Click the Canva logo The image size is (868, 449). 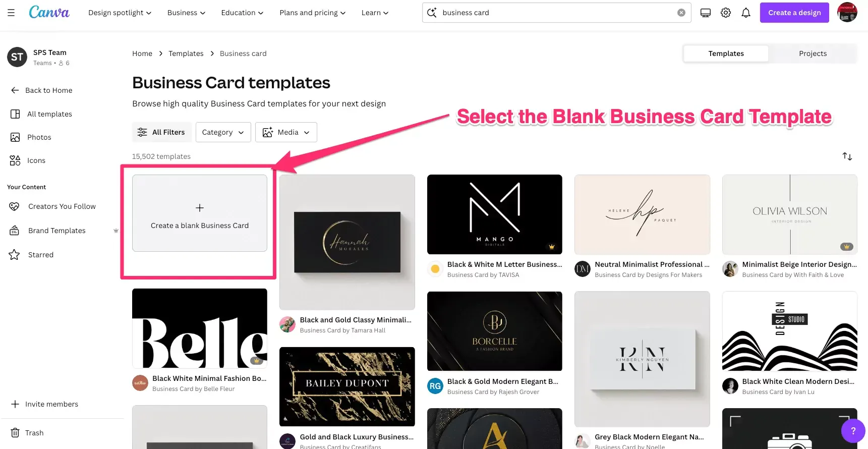49,12
